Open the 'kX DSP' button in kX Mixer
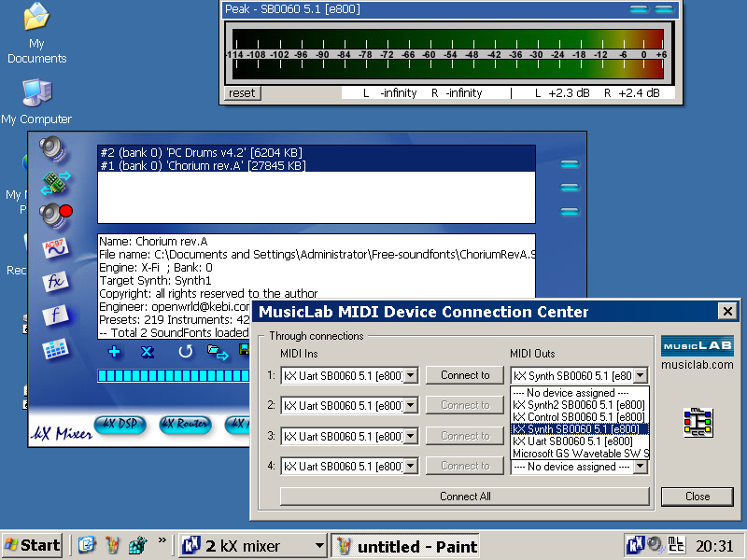This screenshot has width=747, height=560. coord(120,425)
